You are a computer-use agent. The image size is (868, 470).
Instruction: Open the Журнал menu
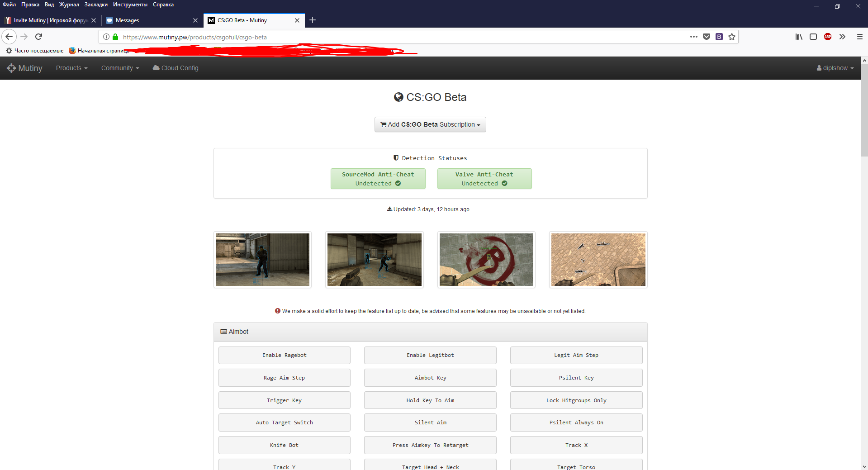click(69, 5)
